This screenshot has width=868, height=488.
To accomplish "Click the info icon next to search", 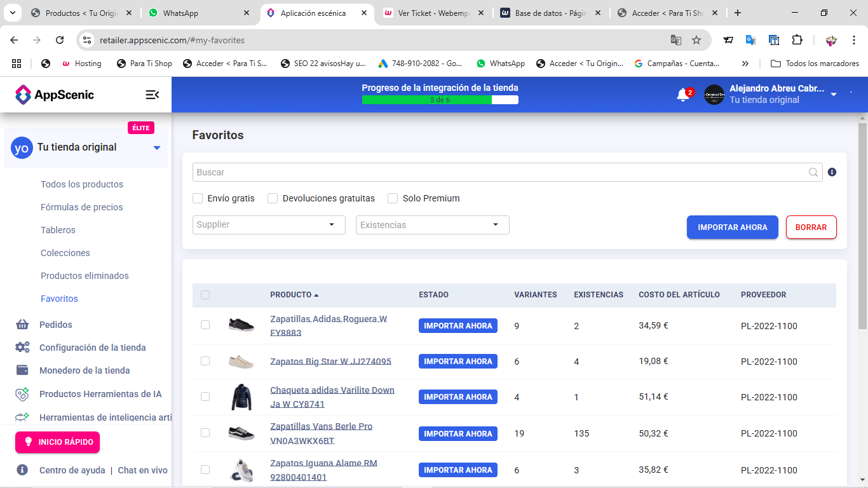I will click(x=832, y=172).
